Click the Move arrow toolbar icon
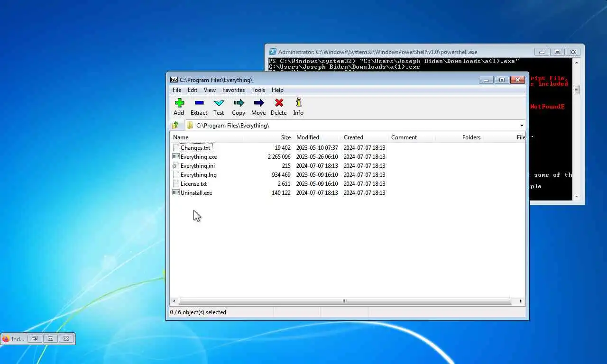The image size is (607, 364). tap(259, 102)
